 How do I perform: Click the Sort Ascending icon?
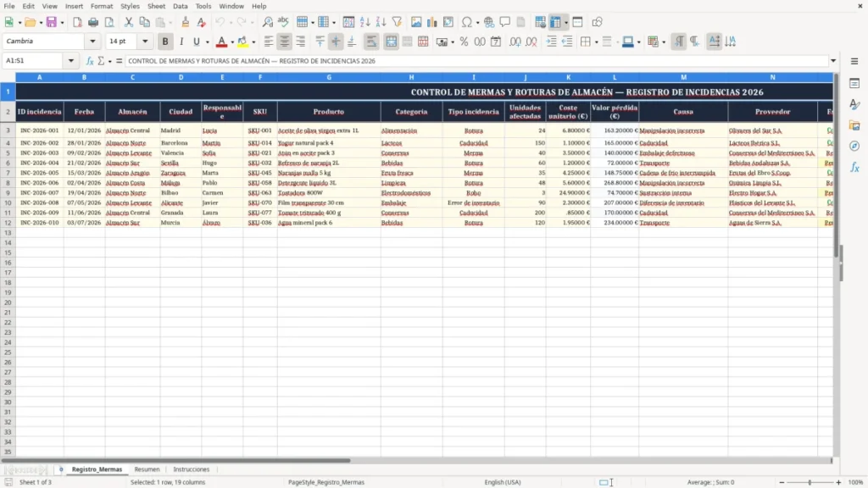coord(364,22)
